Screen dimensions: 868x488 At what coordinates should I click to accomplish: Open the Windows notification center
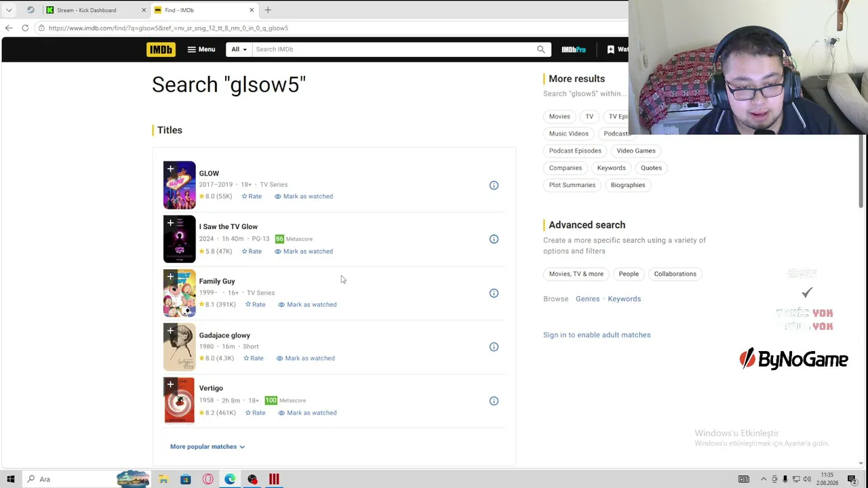pos(852,479)
